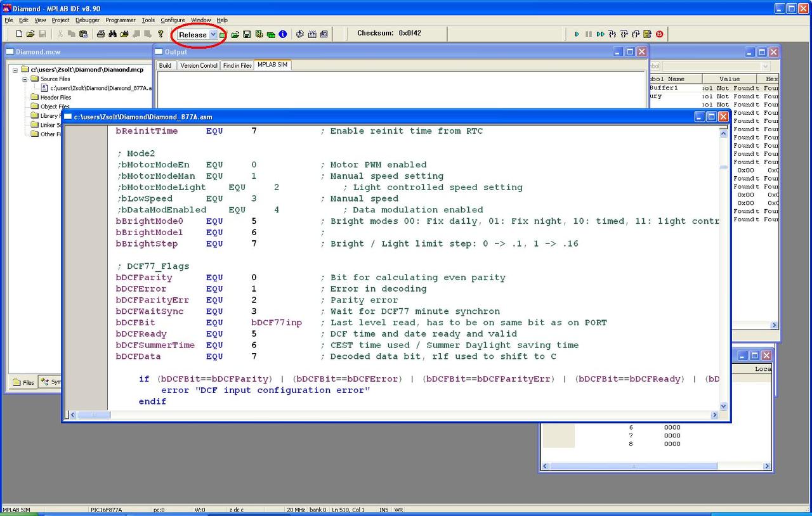Click the green Open Project folder icon
Screen dimensions: 812x516
click(x=235, y=35)
